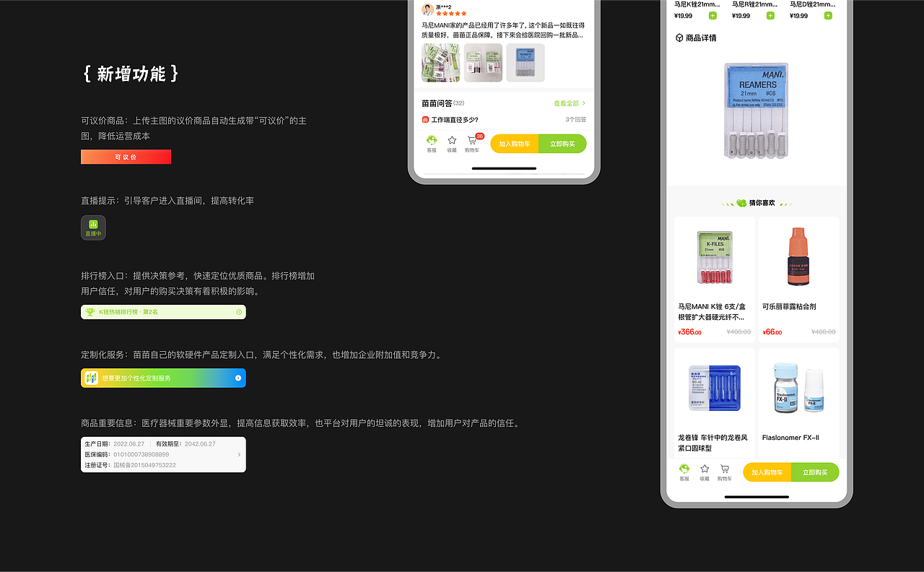Click the { 新增功能 } heading
Viewport: 924px width, 572px height.
coord(131,74)
